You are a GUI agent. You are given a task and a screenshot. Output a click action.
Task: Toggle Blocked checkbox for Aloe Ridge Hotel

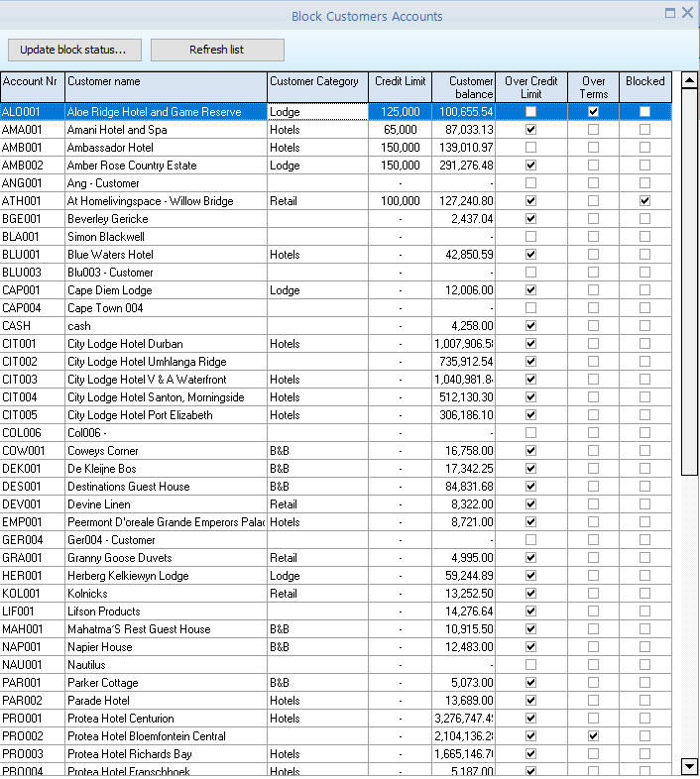(644, 112)
